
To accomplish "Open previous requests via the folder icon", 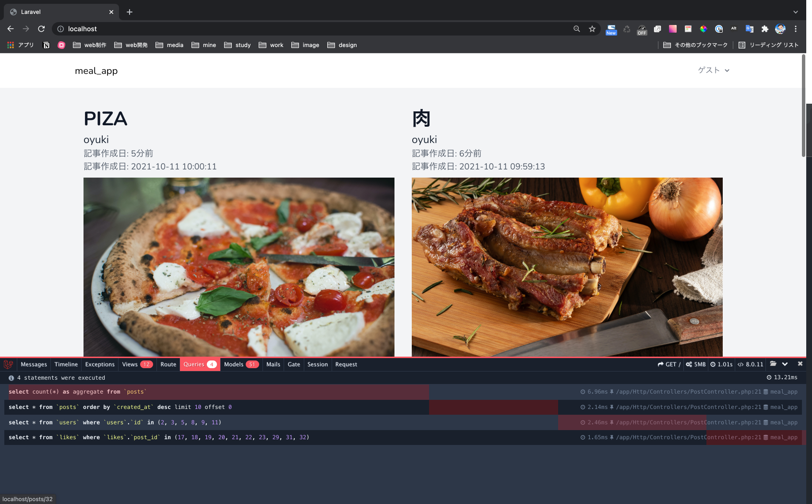I will point(773,364).
